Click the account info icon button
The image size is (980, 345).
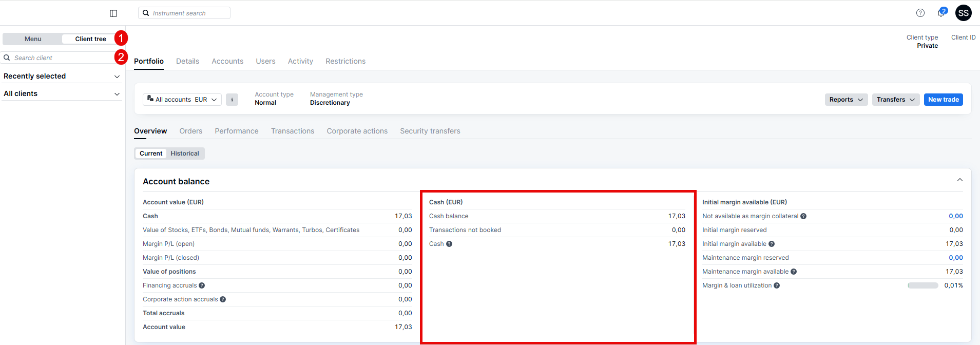[232, 100]
